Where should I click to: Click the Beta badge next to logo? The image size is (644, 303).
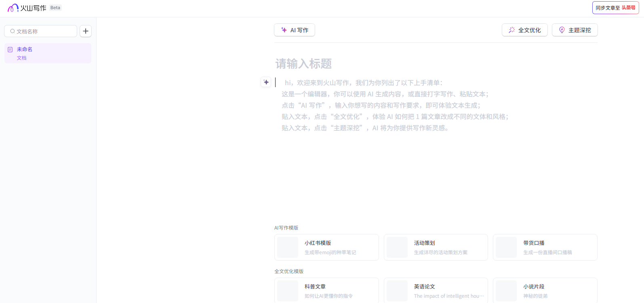(x=55, y=8)
